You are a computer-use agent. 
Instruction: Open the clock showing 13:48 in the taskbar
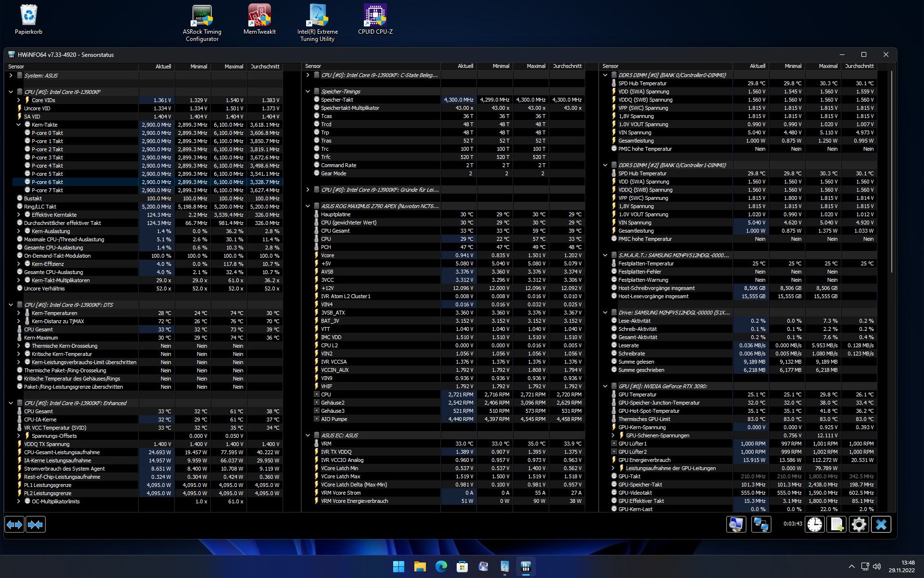[901, 566]
